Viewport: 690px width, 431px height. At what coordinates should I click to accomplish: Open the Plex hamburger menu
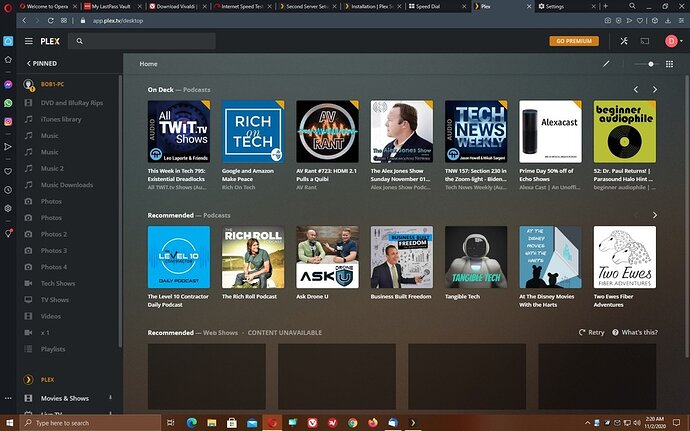point(29,41)
